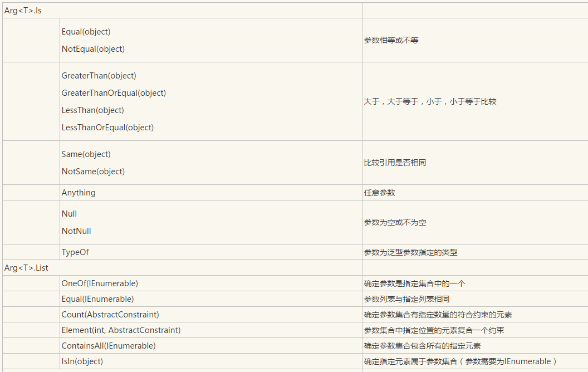Image resolution: width=588 pixels, height=372 pixels.
Task: Click the NotNull constraint text
Action: coord(76,231)
